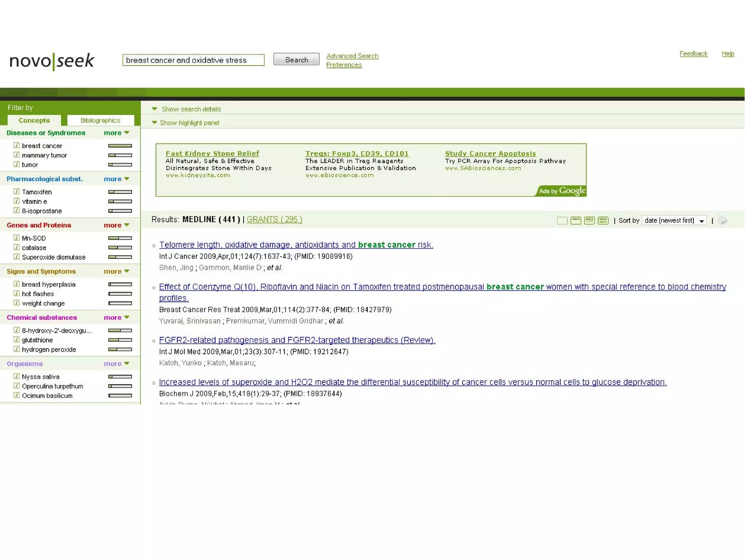The height and width of the screenshot is (560, 747).
Task: Open the Tregs: Foxp3, CD39, CD101 ad
Action: [357, 153]
